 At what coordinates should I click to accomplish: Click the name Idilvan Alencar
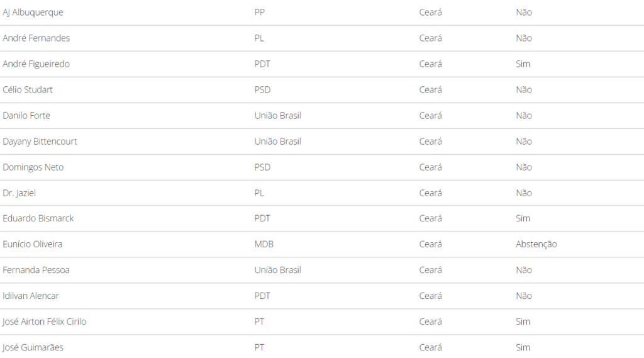pyautogui.click(x=31, y=296)
